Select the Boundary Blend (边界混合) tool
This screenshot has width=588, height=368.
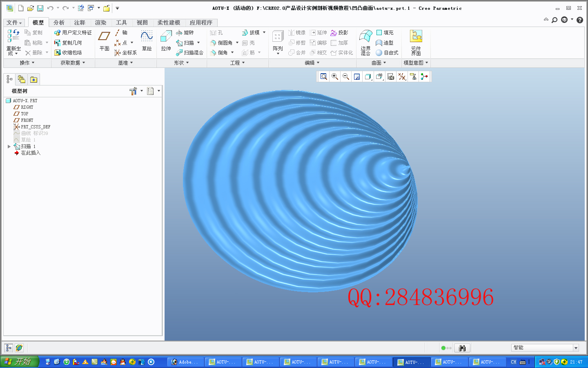(x=365, y=43)
